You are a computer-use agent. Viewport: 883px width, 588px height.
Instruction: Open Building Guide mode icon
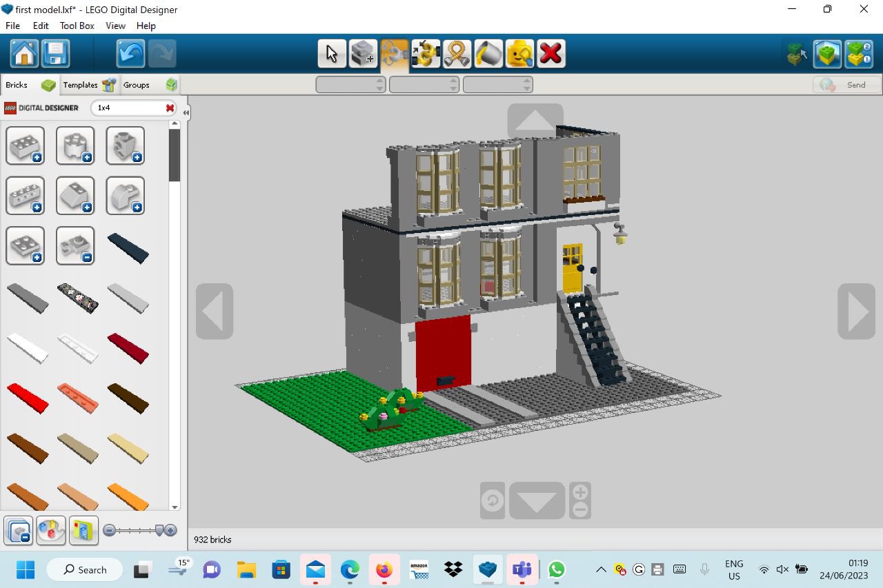[x=859, y=53]
